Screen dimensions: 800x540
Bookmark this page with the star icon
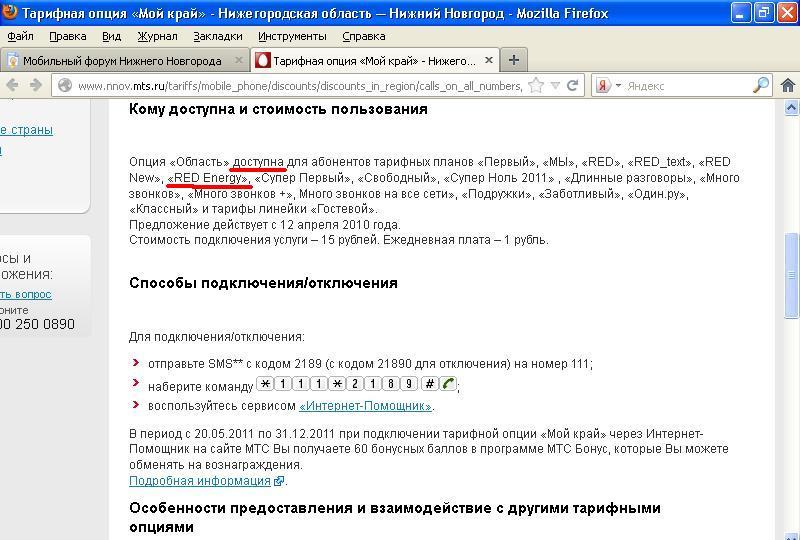(x=536, y=85)
